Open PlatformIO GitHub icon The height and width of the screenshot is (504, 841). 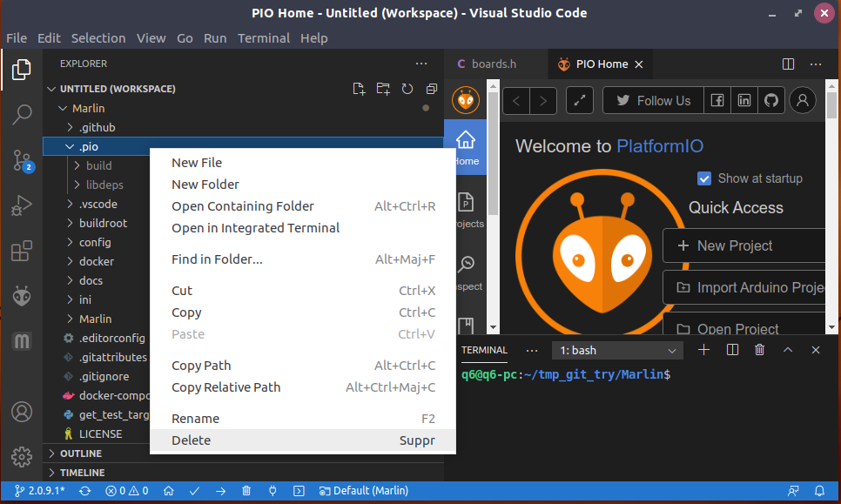pyautogui.click(x=771, y=100)
